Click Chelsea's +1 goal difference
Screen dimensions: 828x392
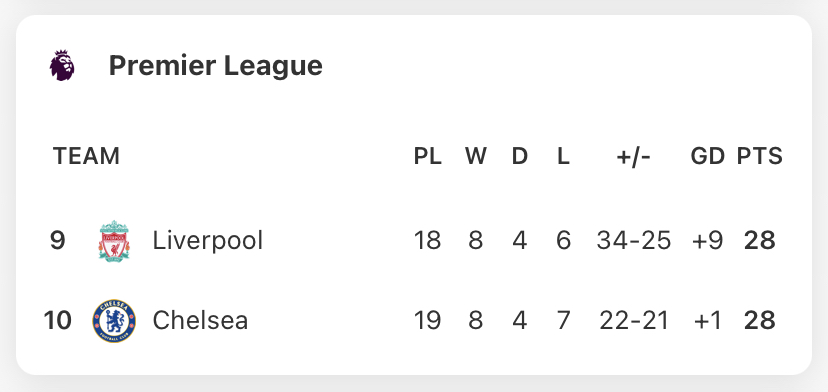click(707, 321)
